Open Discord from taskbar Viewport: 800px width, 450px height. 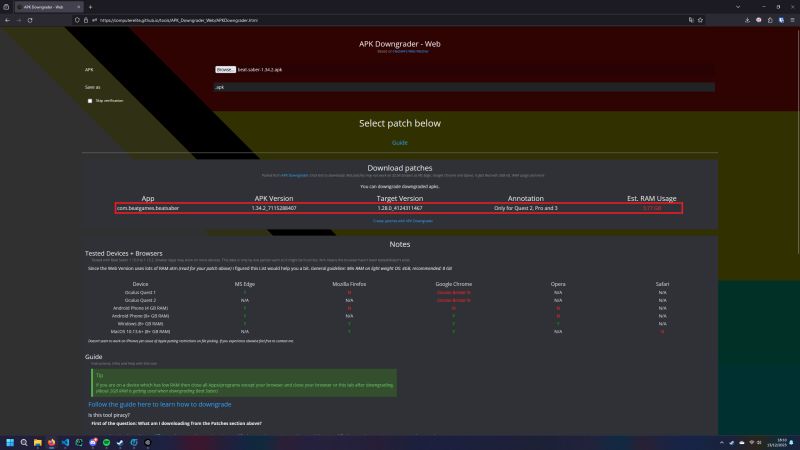[x=93, y=442]
